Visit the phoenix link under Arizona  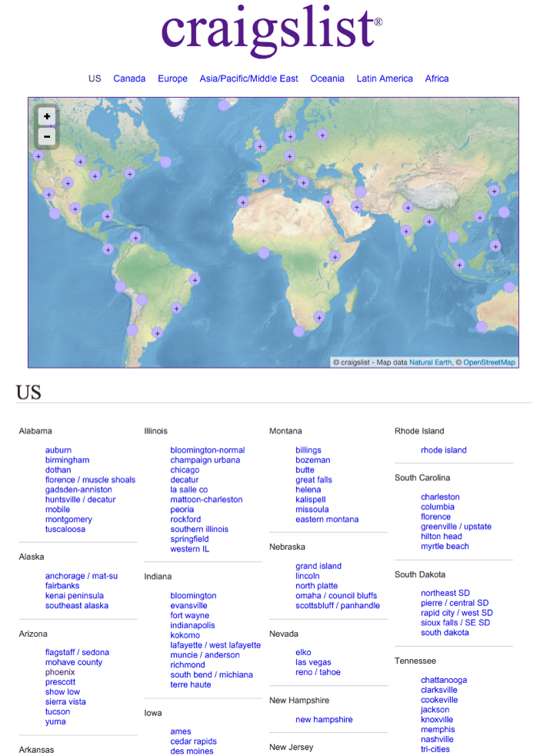[60, 672]
